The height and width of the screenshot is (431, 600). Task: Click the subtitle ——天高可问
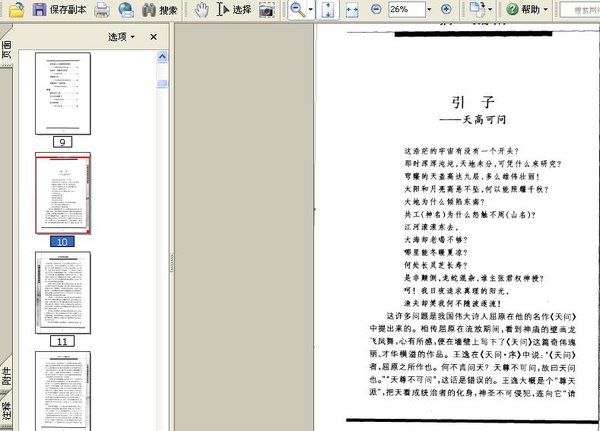[473, 120]
